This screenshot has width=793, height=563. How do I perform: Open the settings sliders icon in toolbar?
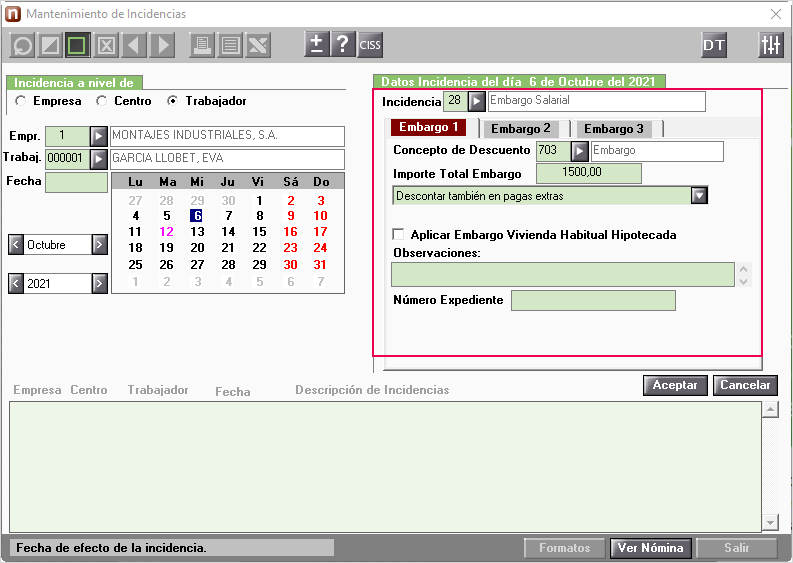click(771, 45)
